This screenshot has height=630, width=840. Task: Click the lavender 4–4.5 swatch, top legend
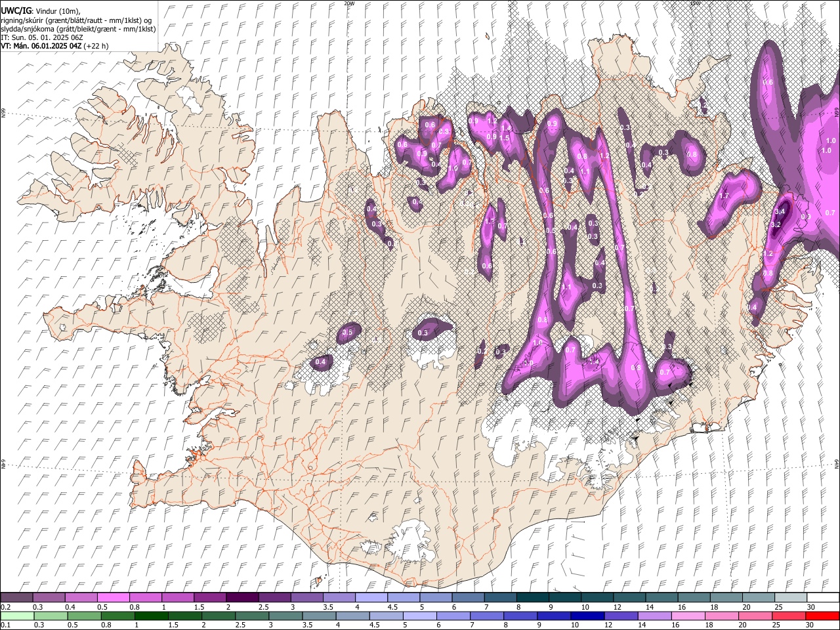[371, 598]
